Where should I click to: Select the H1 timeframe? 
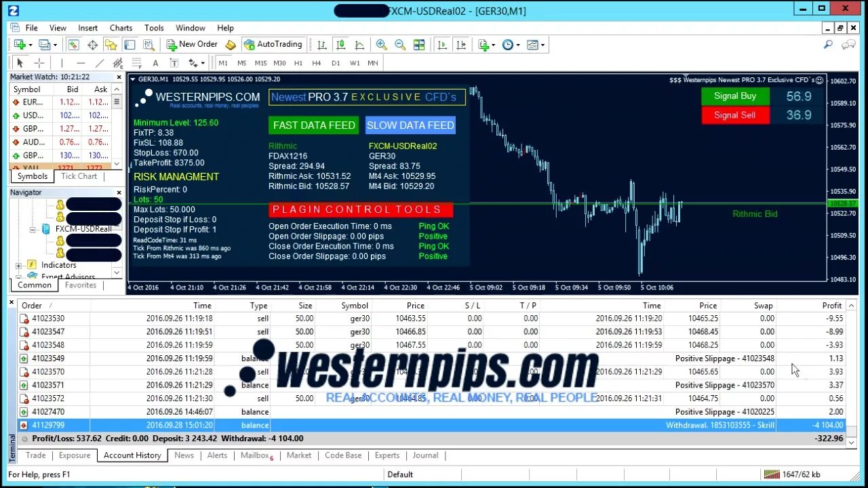pyautogui.click(x=298, y=63)
